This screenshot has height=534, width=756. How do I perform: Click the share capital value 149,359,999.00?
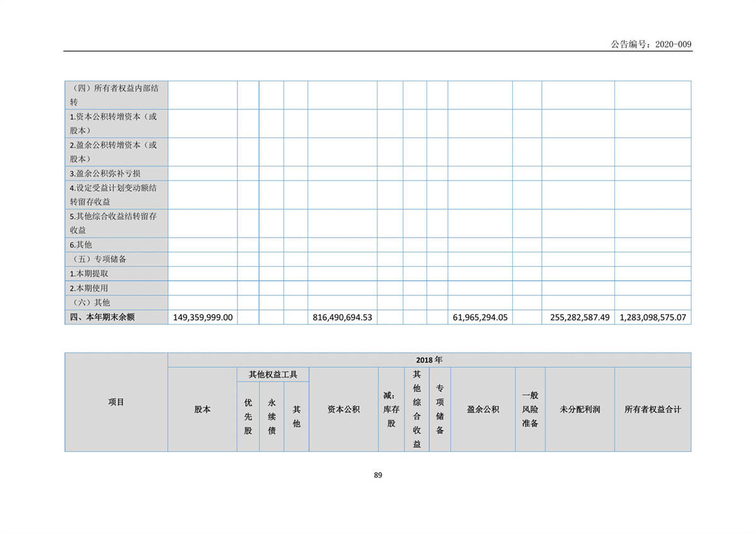pos(203,317)
